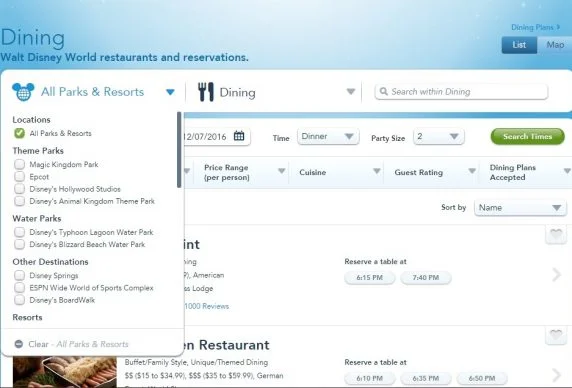This screenshot has width=572, height=388.
Task: Click the locations list scrollbar
Action: click(179, 150)
